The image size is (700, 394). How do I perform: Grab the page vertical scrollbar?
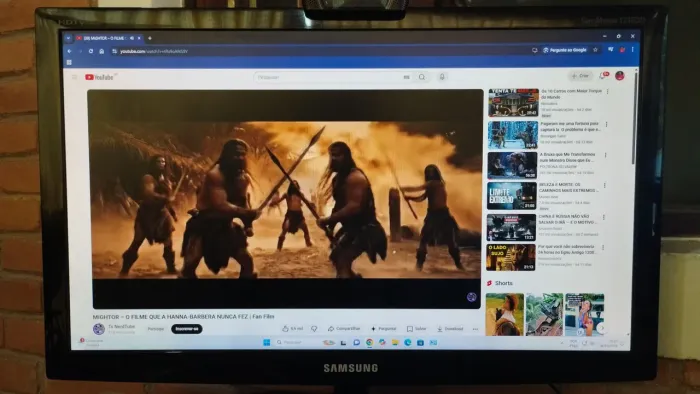click(x=634, y=118)
